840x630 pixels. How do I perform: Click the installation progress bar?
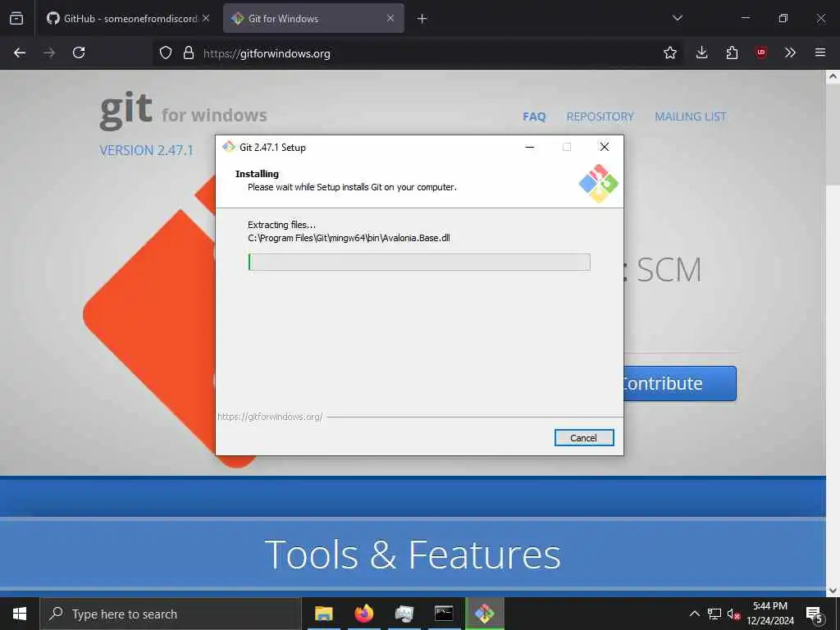pos(419,262)
